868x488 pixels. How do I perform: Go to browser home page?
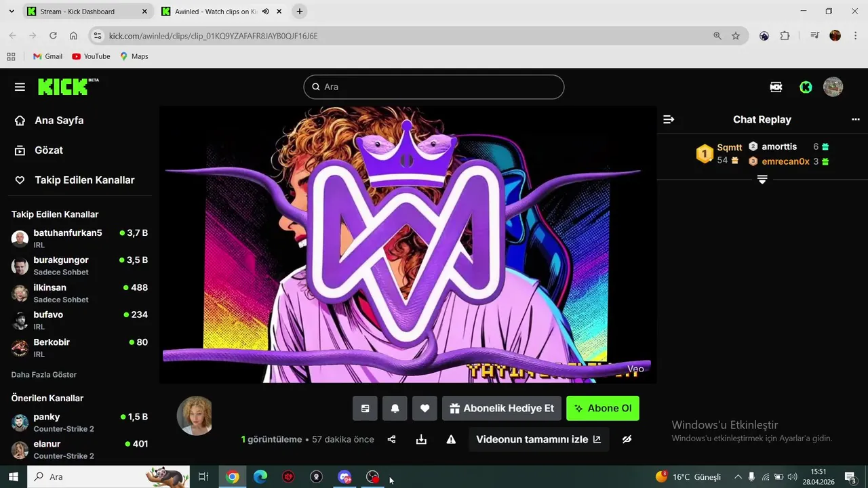coord(73,36)
